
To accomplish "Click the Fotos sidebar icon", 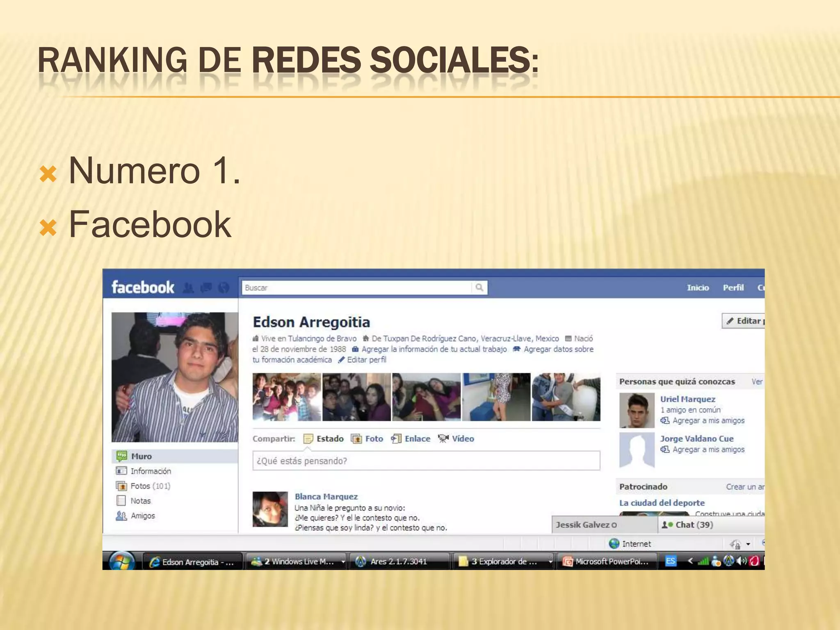I will coord(121,486).
